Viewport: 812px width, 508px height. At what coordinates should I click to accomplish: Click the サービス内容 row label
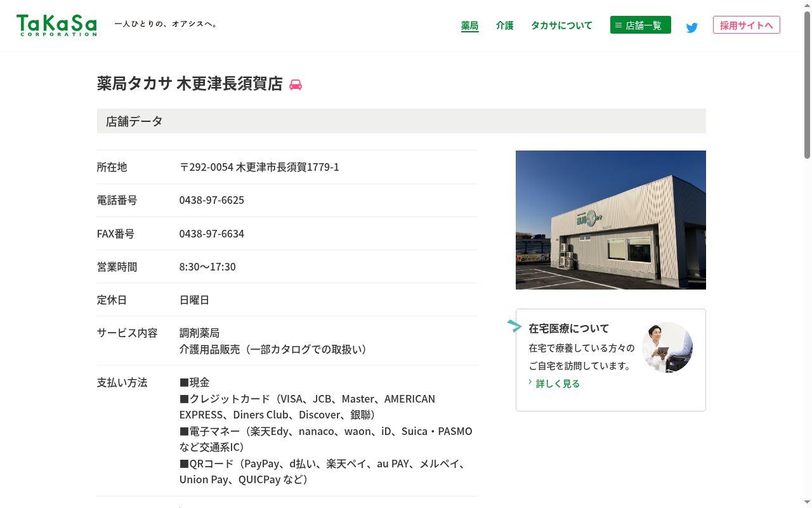coord(128,333)
